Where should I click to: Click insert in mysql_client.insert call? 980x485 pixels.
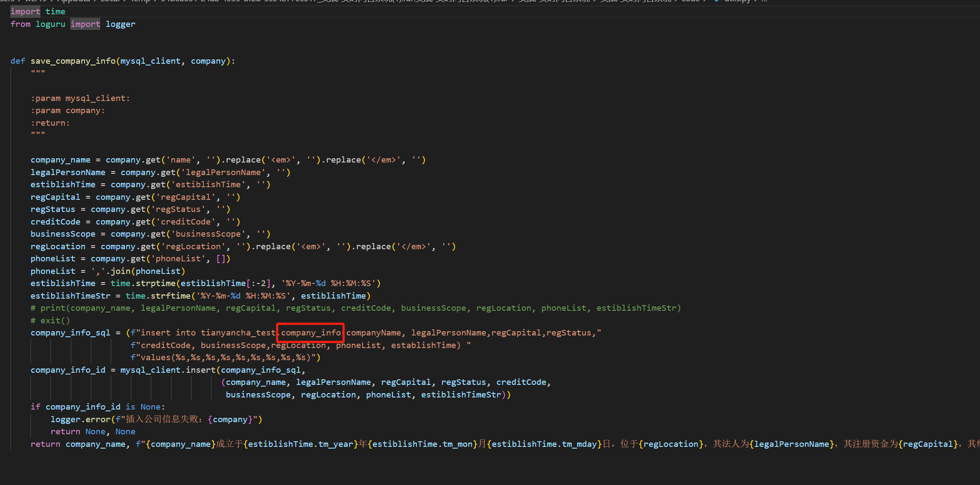[200, 370]
